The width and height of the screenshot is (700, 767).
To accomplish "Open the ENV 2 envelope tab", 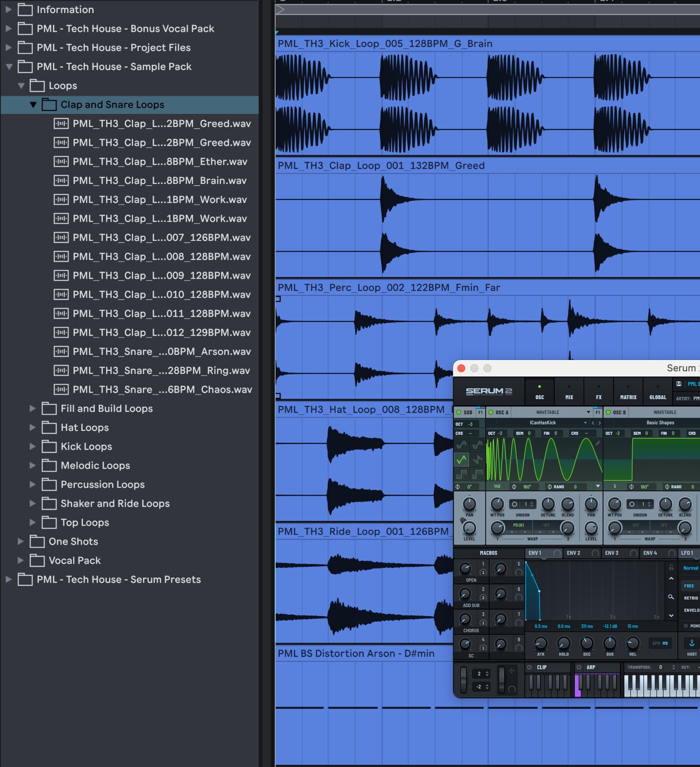I will (573, 553).
